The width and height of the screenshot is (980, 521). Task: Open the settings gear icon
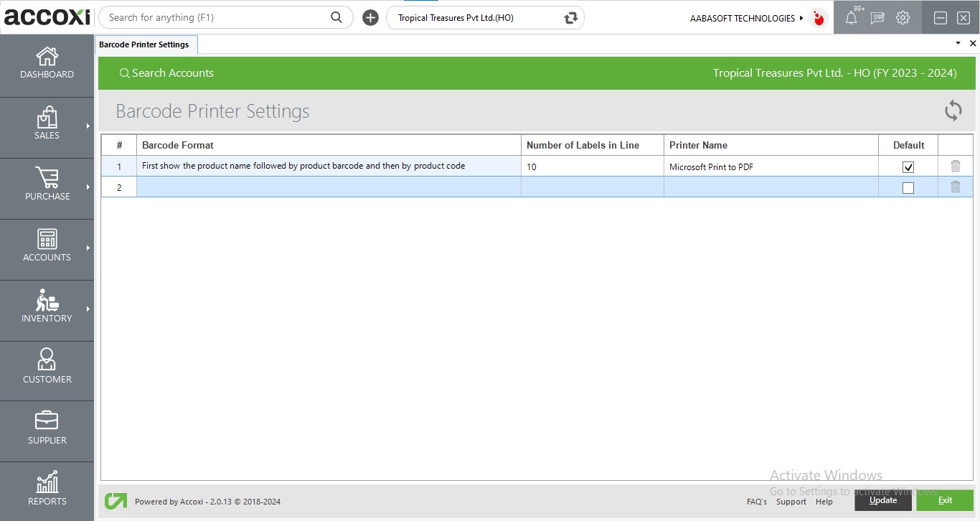pyautogui.click(x=903, y=18)
